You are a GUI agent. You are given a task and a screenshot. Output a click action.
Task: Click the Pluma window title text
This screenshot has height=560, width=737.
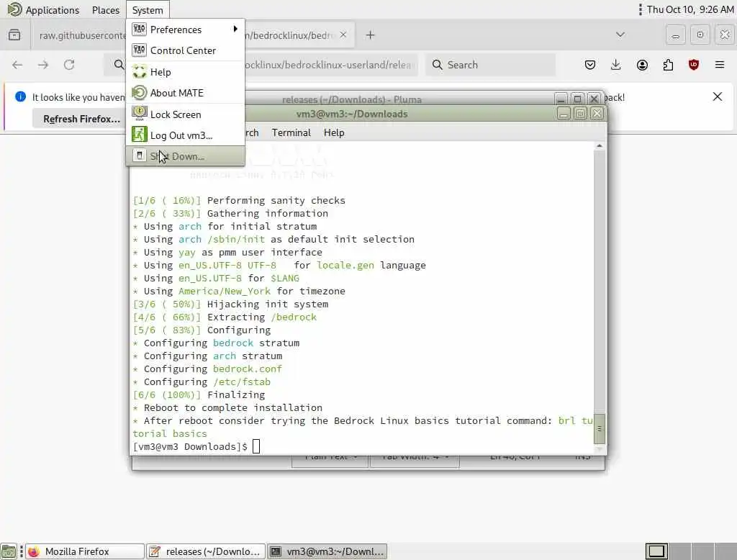(x=351, y=99)
